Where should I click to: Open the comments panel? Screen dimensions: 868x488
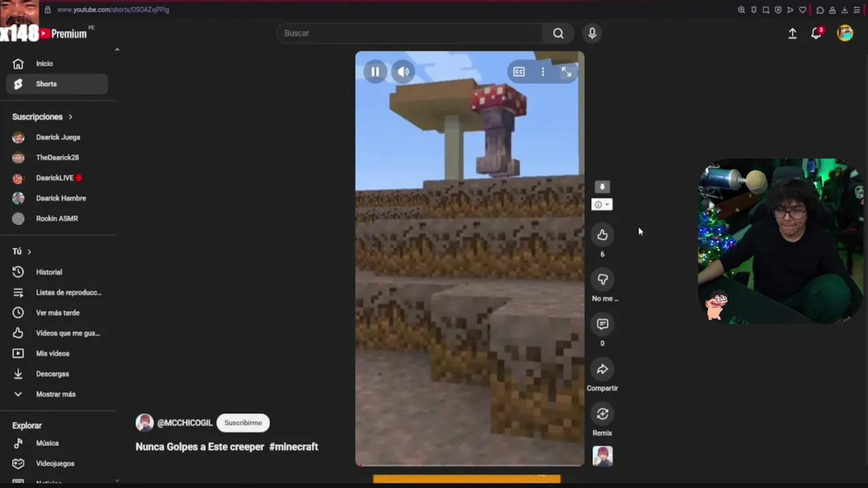(x=602, y=324)
